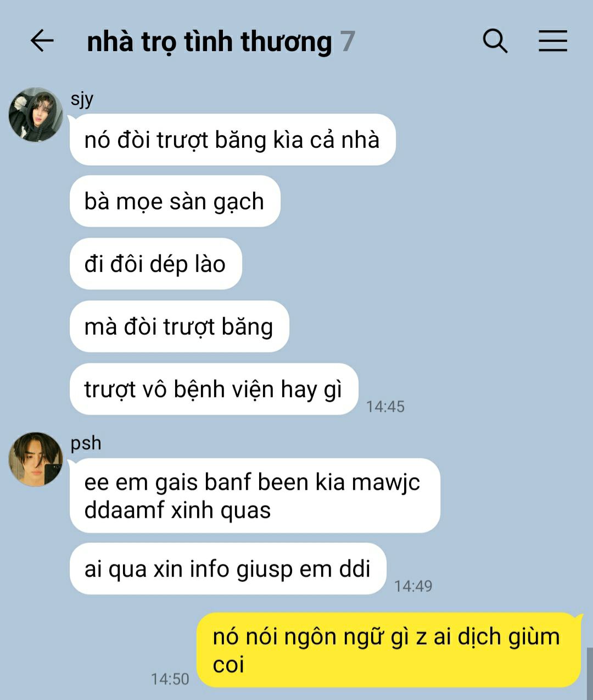This screenshot has height=700, width=593.
Task: Open sjy's profile avatar
Action: [x=36, y=114]
